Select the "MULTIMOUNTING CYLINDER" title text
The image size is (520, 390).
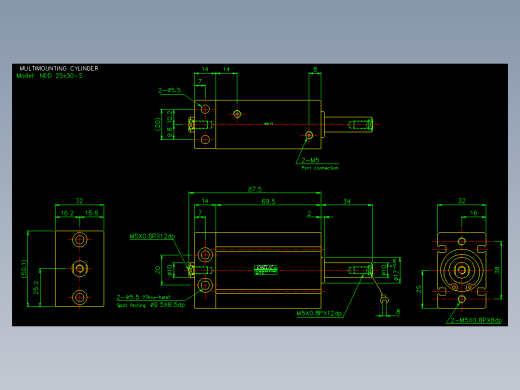[x=59, y=68]
